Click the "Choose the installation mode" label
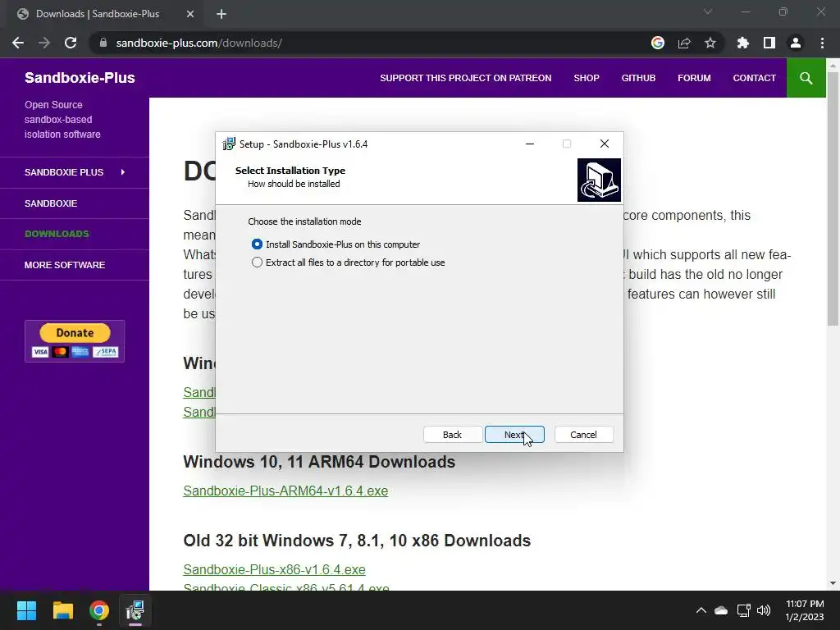 (x=304, y=221)
